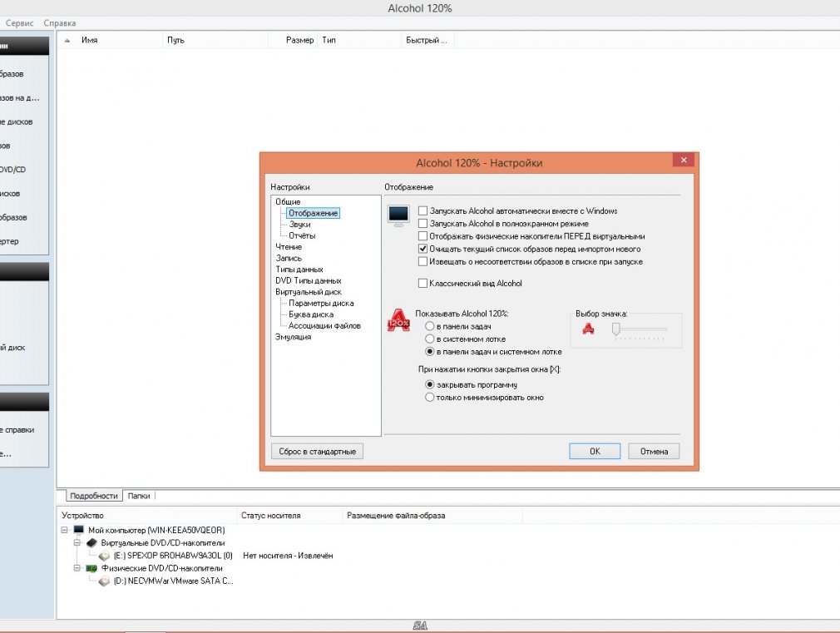Click the Виртуальные DVD/CD-накопители label

(163, 542)
